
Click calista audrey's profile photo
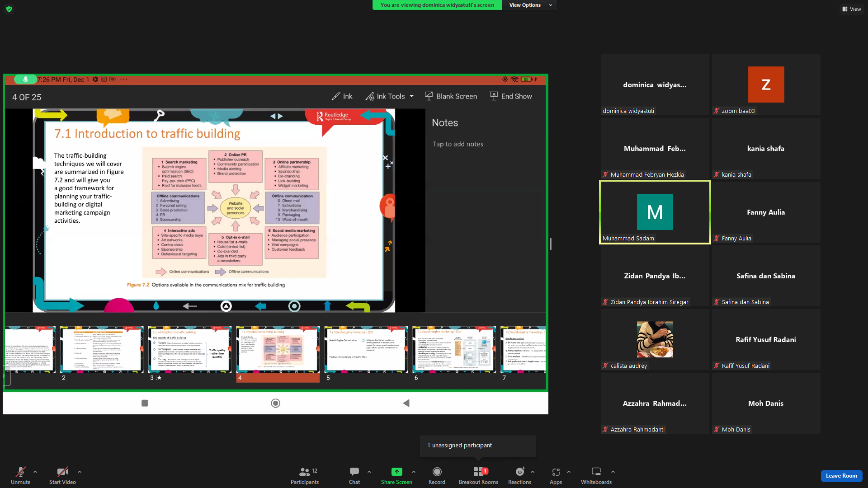(x=655, y=339)
